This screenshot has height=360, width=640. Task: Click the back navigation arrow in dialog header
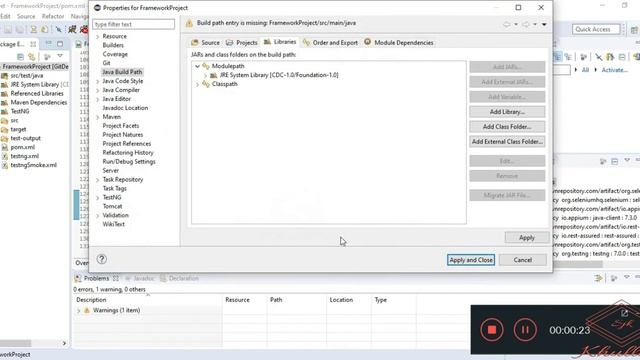point(507,24)
